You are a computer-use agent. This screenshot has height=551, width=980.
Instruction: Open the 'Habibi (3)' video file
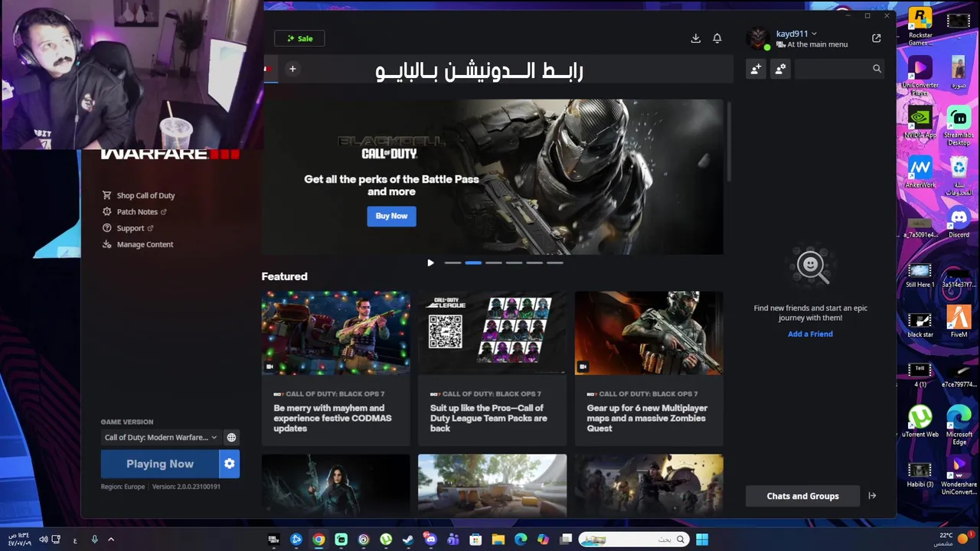pos(920,473)
